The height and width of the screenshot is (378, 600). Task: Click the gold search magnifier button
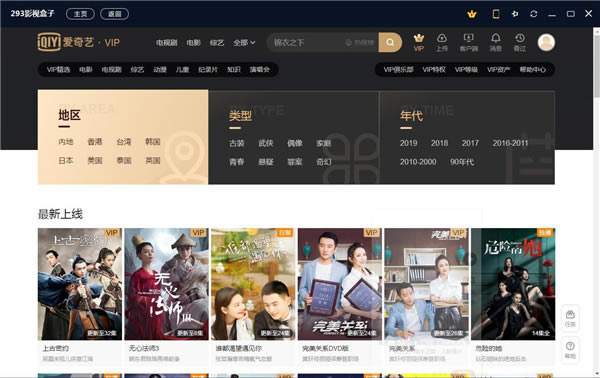[390, 42]
